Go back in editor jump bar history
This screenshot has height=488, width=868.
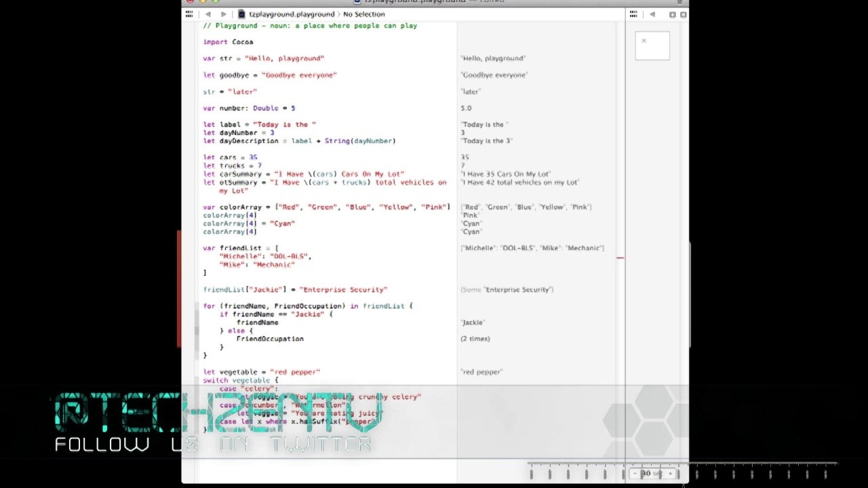click(208, 14)
